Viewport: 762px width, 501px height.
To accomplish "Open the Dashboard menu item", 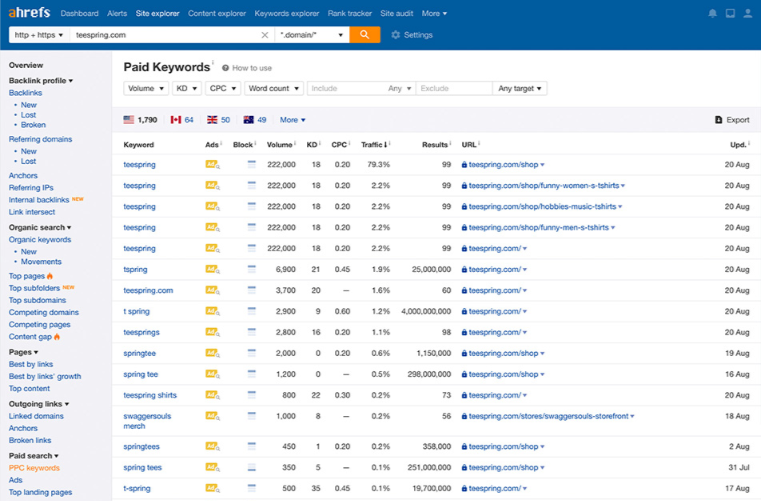I will pos(79,14).
